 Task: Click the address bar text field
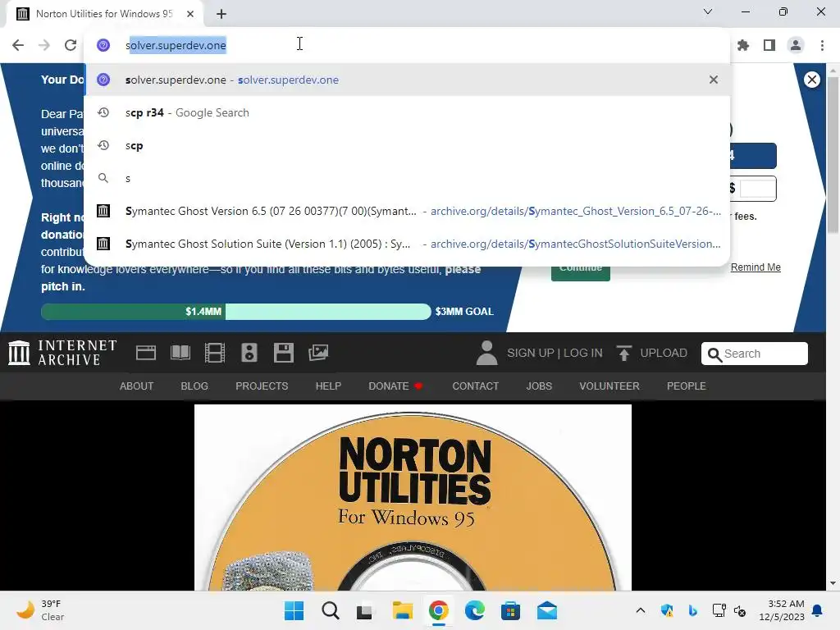pyautogui.click(x=407, y=46)
